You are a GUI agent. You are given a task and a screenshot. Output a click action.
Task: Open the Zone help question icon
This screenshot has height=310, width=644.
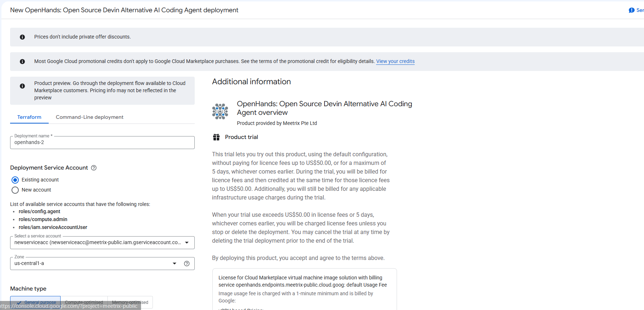[187, 264]
